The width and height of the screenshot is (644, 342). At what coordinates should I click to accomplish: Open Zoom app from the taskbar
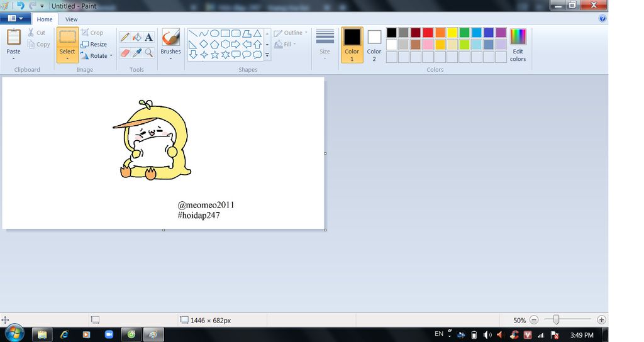(109, 334)
